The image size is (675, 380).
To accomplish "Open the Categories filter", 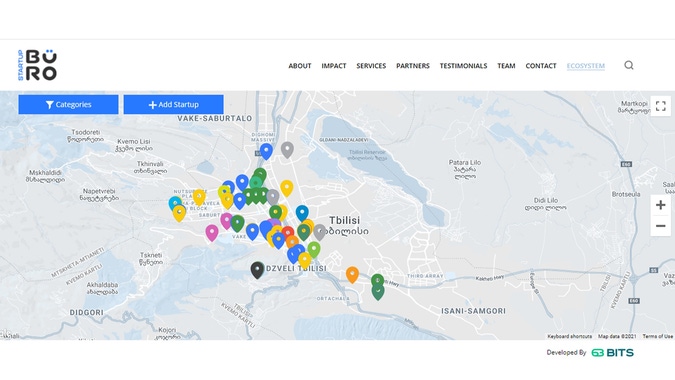I will click(x=68, y=105).
